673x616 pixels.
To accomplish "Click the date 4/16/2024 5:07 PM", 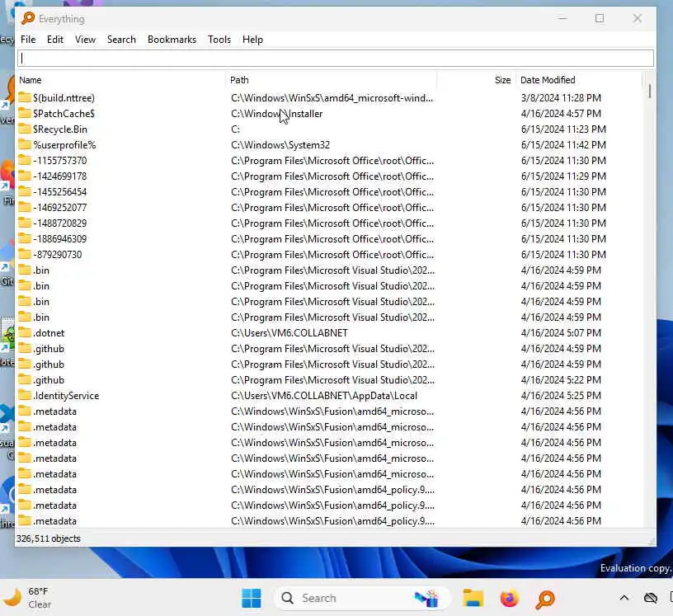I will 561,333.
